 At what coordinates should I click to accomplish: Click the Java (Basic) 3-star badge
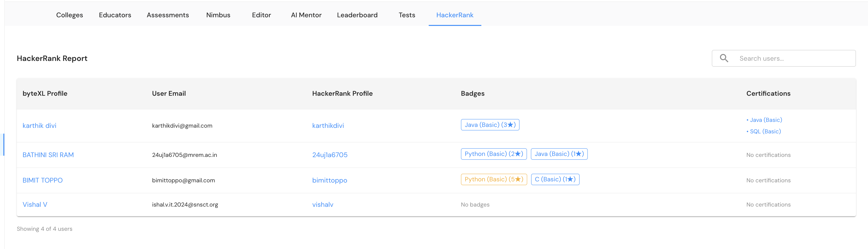tap(490, 125)
